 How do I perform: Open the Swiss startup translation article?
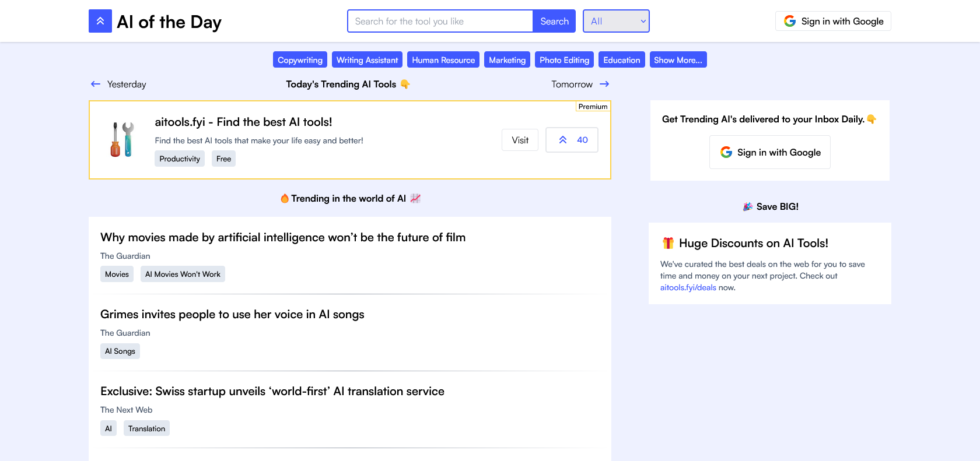[x=272, y=391]
